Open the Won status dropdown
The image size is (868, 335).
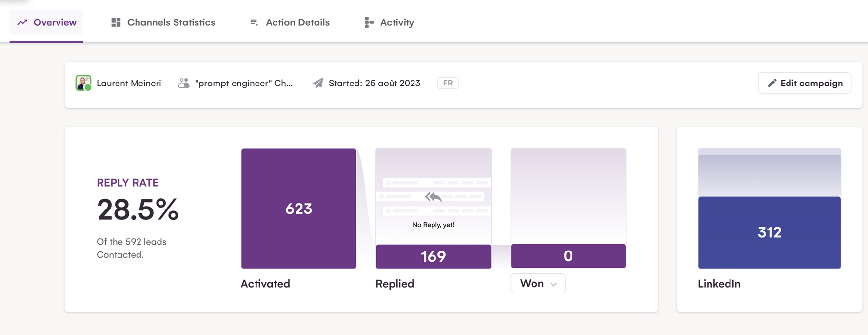538,284
